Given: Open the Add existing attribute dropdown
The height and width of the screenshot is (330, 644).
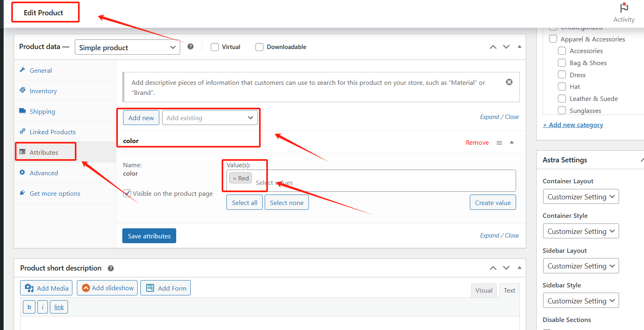Looking at the screenshot, I should coord(210,118).
